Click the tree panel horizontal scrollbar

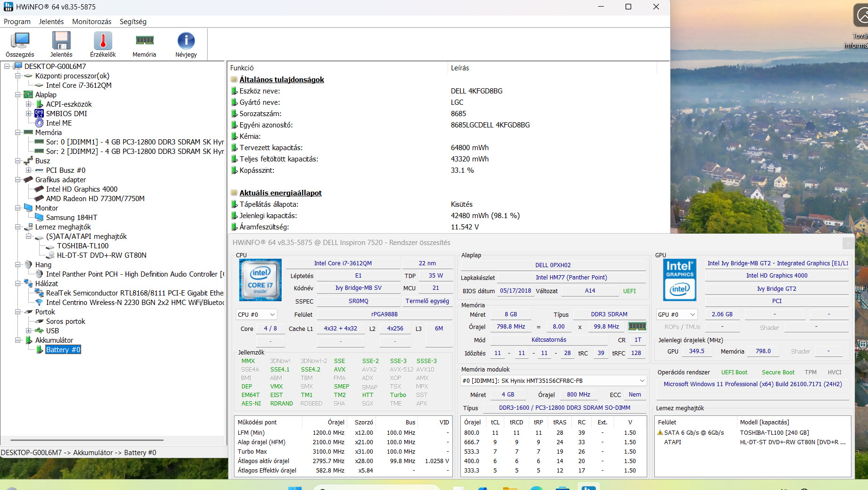(87, 440)
